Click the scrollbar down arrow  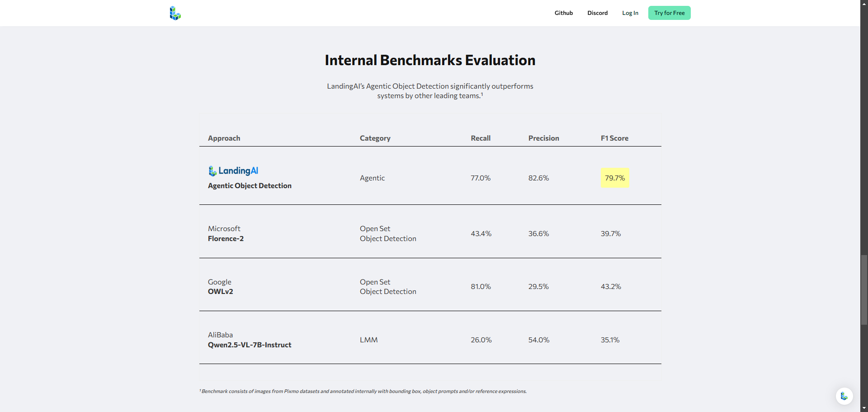tap(864, 408)
